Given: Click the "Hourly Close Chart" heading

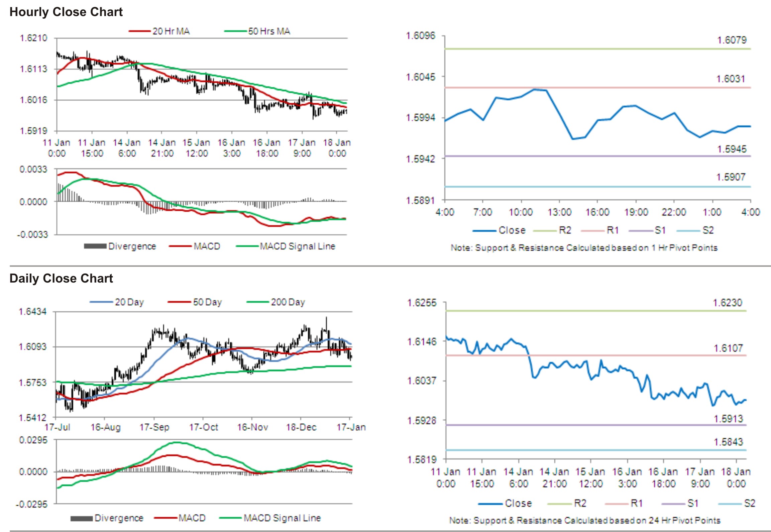Looking at the screenshot, I should [x=66, y=12].
